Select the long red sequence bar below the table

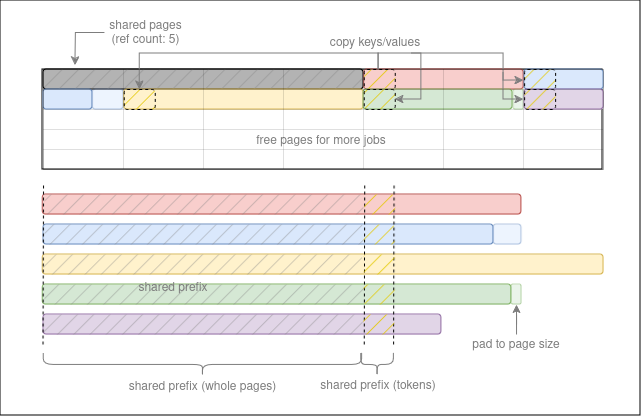coord(280,204)
